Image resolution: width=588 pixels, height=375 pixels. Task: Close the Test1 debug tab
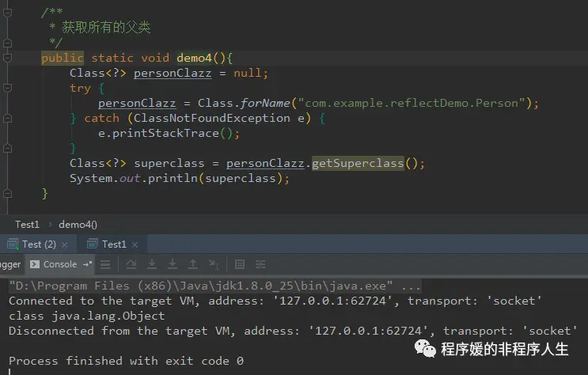tap(135, 245)
